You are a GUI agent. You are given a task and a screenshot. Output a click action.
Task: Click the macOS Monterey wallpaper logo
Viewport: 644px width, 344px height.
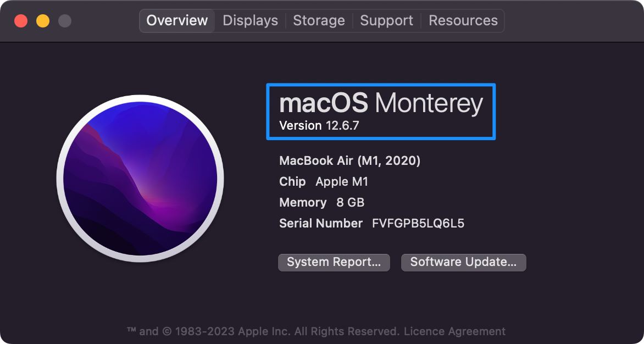[140, 178]
